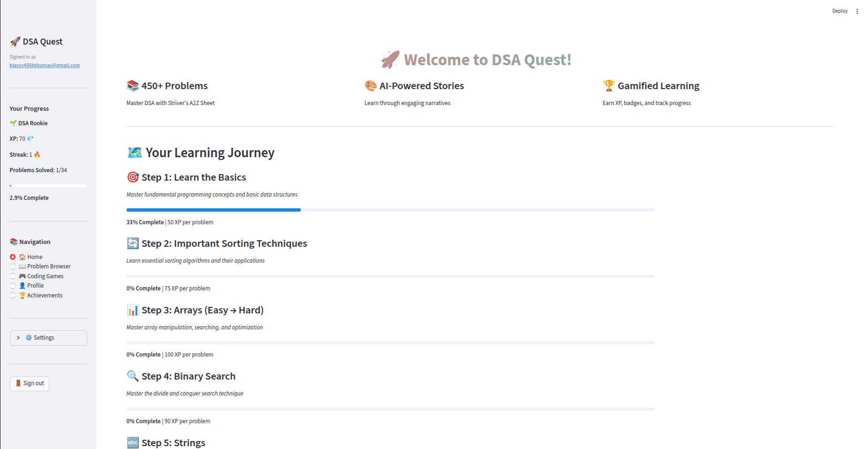Screen dimensions: 868x449
Task: Select the Profile radio option
Action: pyautogui.click(x=13, y=286)
